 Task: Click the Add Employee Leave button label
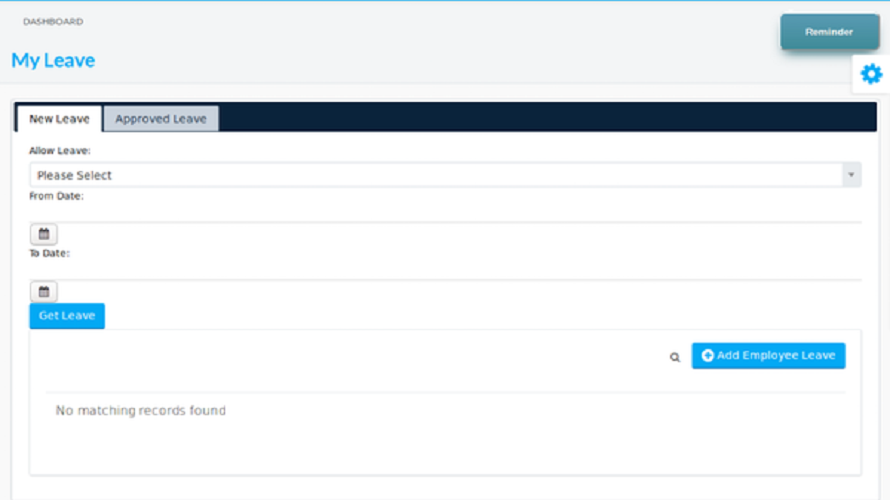(x=776, y=355)
